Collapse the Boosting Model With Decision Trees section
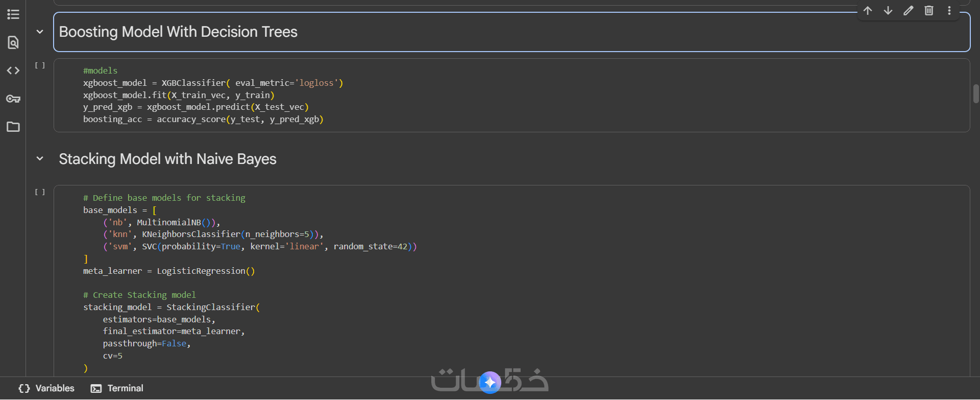980x400 pixels. tap(40, 32)
